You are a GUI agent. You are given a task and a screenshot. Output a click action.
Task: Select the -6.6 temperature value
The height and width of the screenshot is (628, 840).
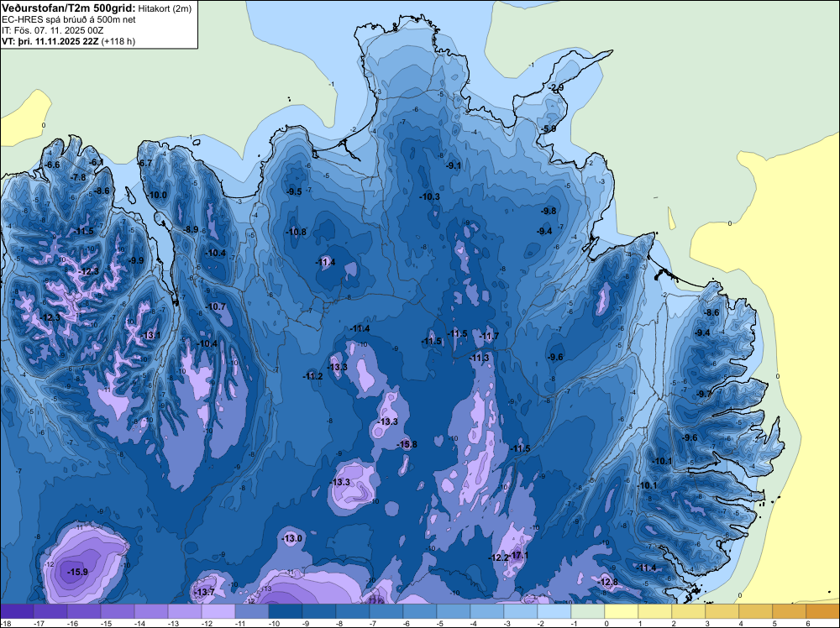52,165
